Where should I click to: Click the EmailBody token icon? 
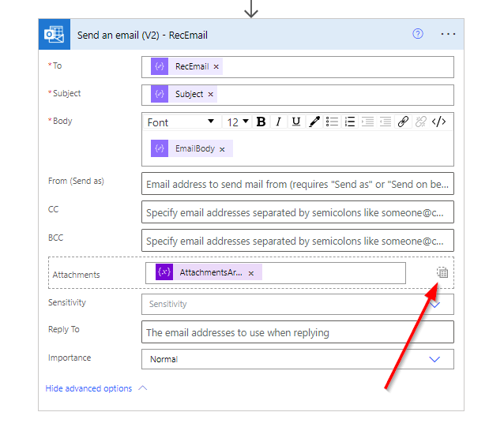tap(160, 148)
